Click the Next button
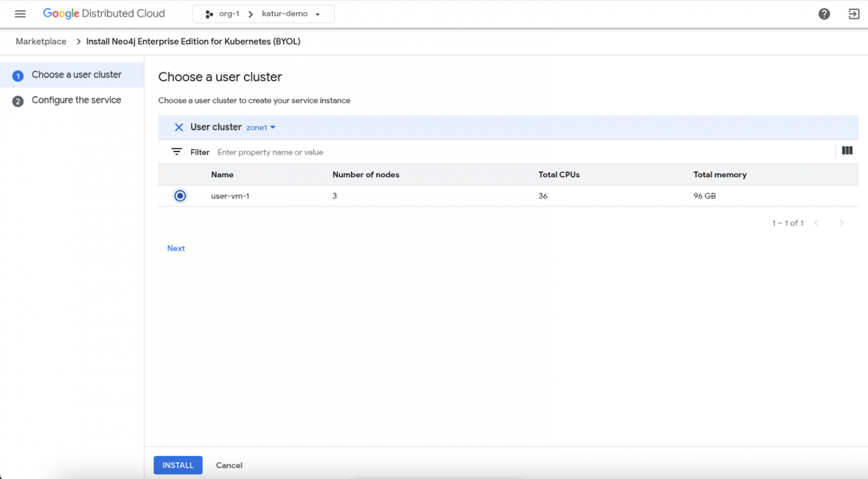The width and height of the screenshot is (868, 479). (x=176, y=248)
